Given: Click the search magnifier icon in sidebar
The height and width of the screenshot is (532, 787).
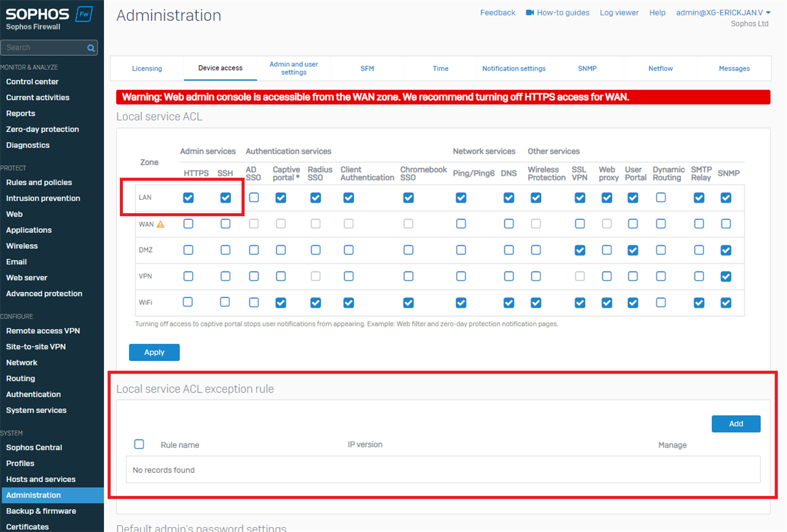Looking at the screenshot, I should point(91,48).
